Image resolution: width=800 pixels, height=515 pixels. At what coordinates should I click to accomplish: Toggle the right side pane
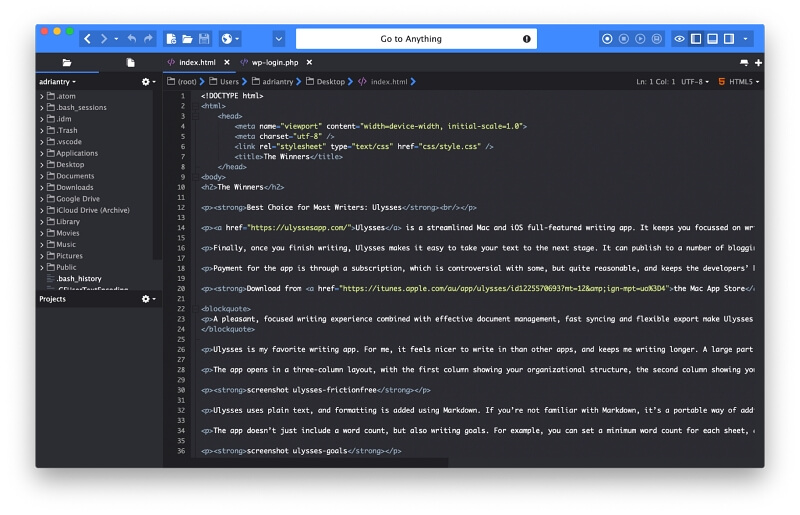729,39
